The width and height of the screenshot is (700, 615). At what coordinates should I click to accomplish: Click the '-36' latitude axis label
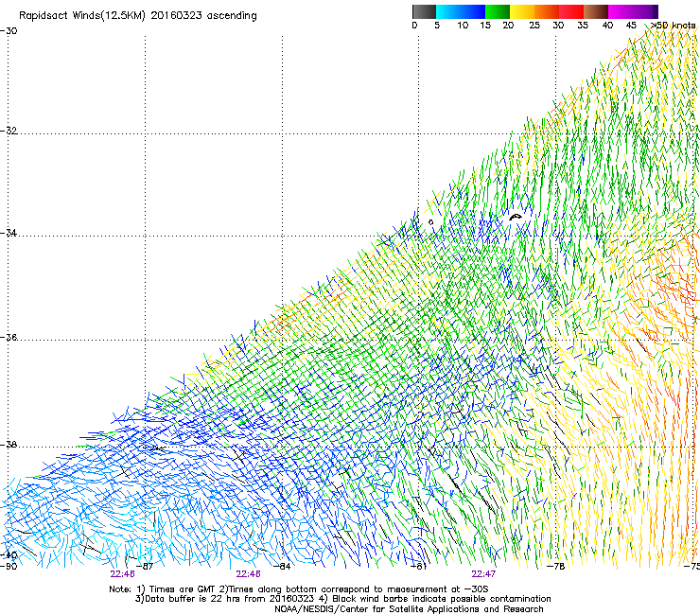(9, 337)
